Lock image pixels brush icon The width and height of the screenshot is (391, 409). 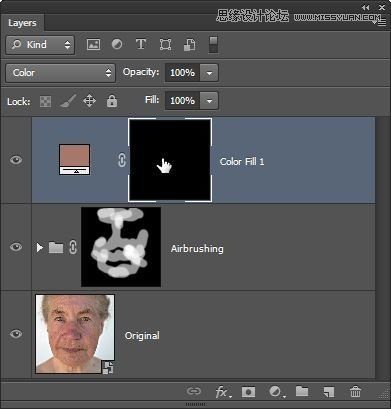click(x=68, y=101)
